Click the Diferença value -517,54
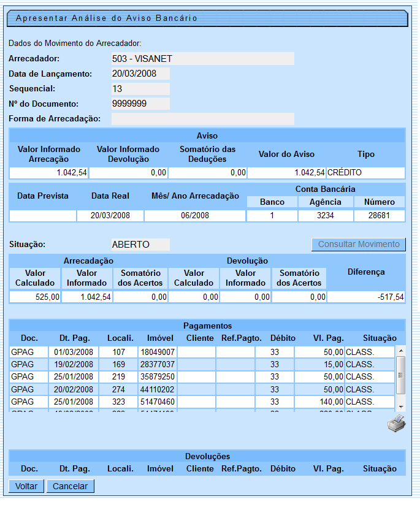Image resolution: width=420 pixels, height=507 pixels. click(x=366, y=297)
